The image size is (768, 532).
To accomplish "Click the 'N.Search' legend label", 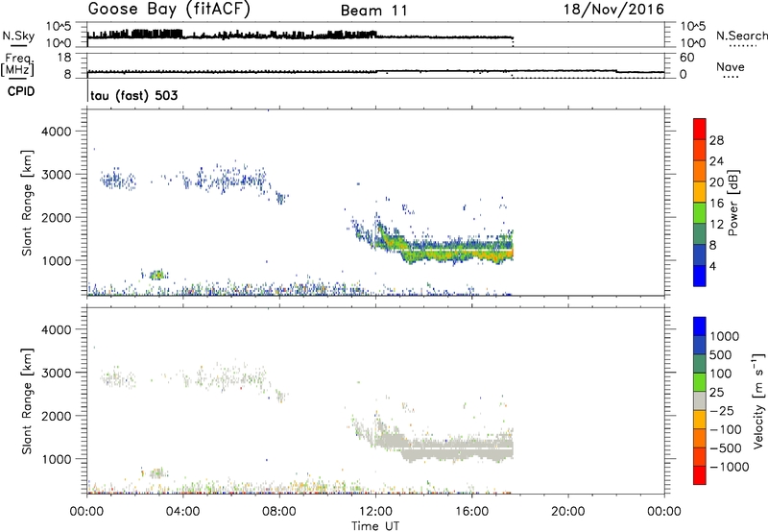I will 741,36.
